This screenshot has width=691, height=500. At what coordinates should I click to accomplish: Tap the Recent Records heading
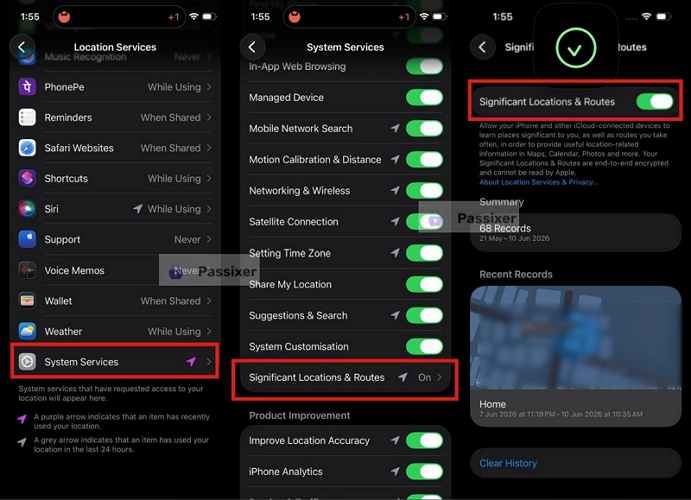[516, 274]
